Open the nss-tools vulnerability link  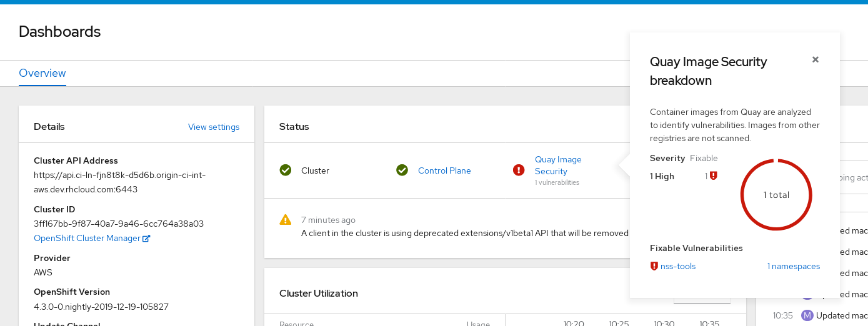pyautogui.click(x=678, y=266)
